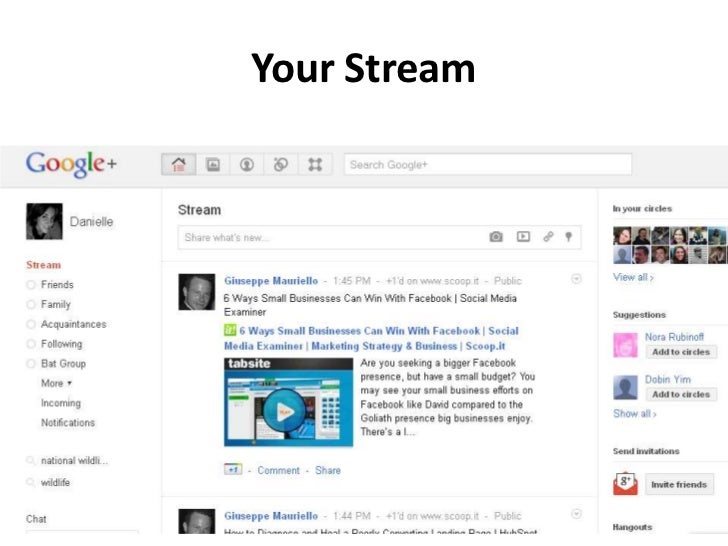Expand View all circles
This screenshot has height=546, width=728.
tap(633, 277)
